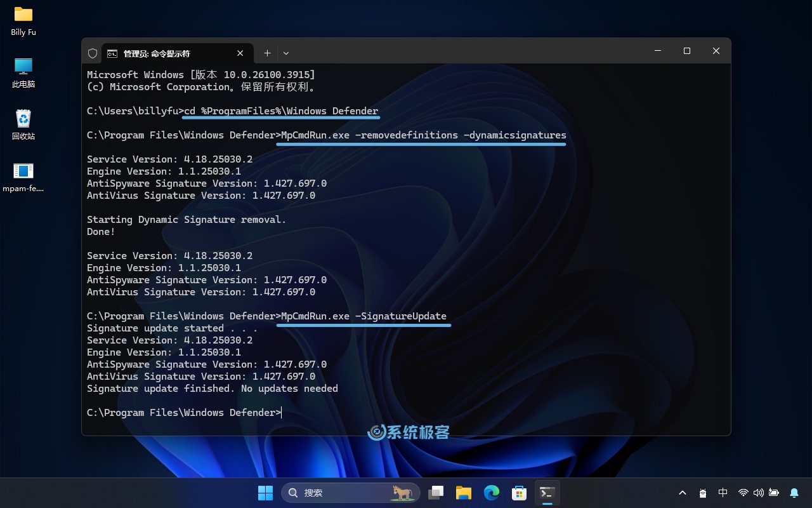Select the mpam-fe desktop file icon
812x508 pixels.
click(23, 177)
